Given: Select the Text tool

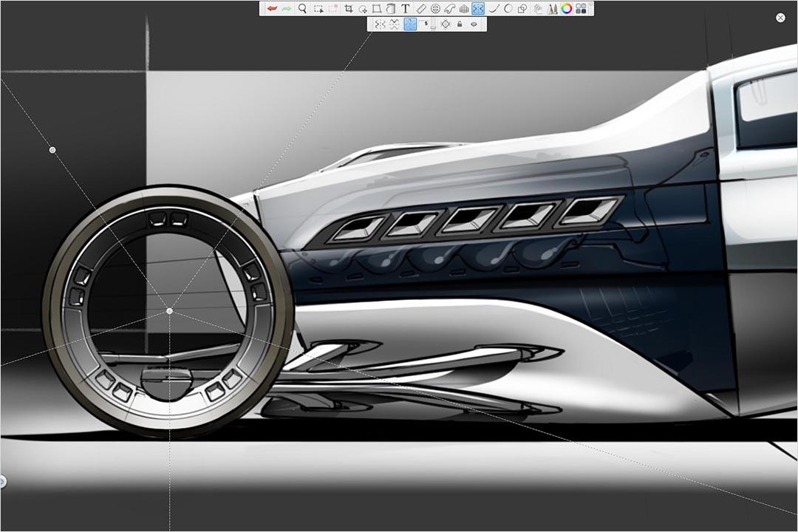Looking at the screenshot, I should point(406,7).
